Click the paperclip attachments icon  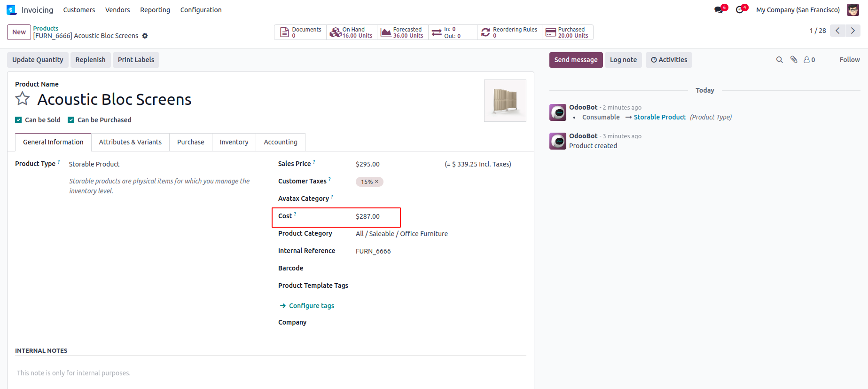[x=794, y=60]
